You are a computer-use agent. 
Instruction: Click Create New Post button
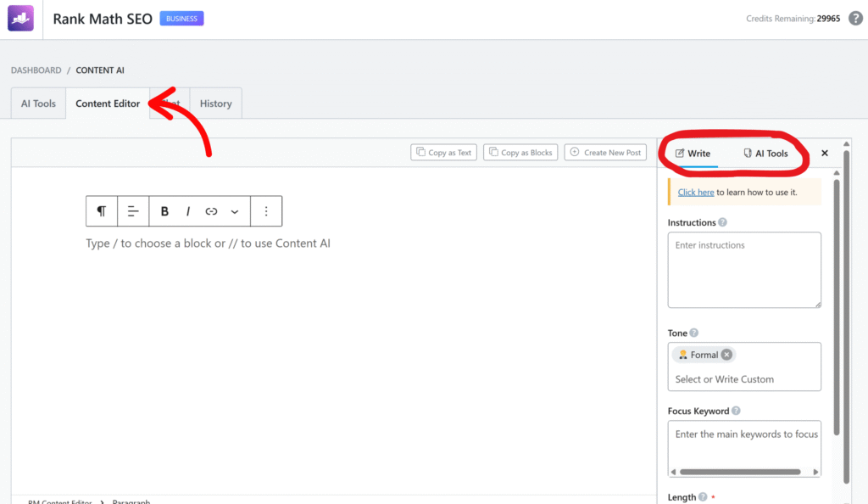[605, 153]
